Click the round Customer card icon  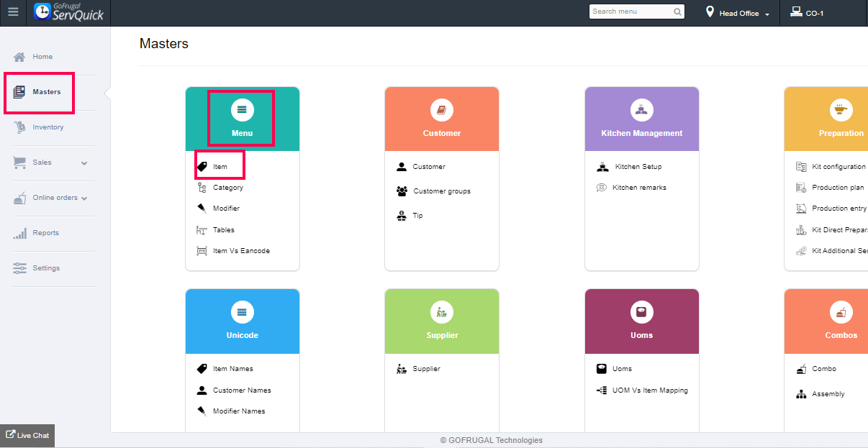click(x=442, y=110)
